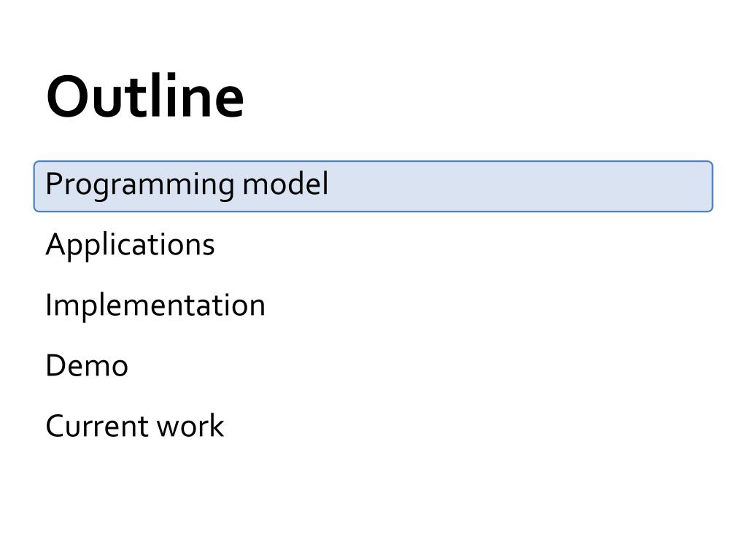Click the final letter e of Outline
This screenshot has height=560, width=747.
click(231, 101)
